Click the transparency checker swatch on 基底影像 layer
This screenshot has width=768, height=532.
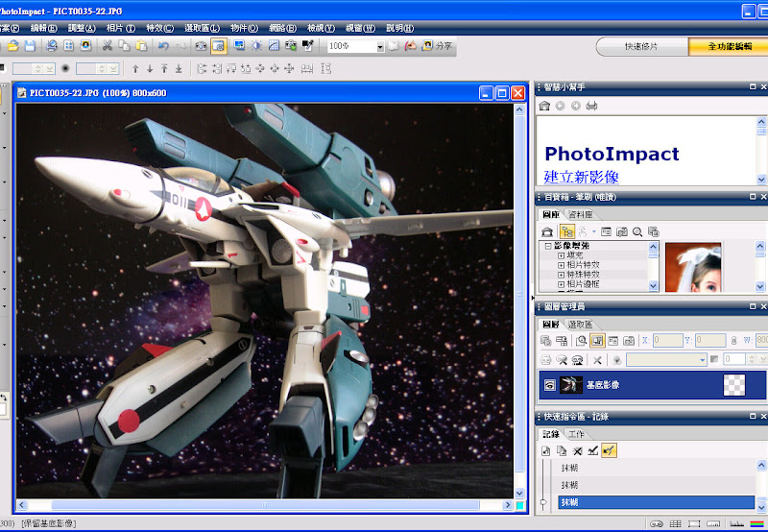tap(734, 384)
